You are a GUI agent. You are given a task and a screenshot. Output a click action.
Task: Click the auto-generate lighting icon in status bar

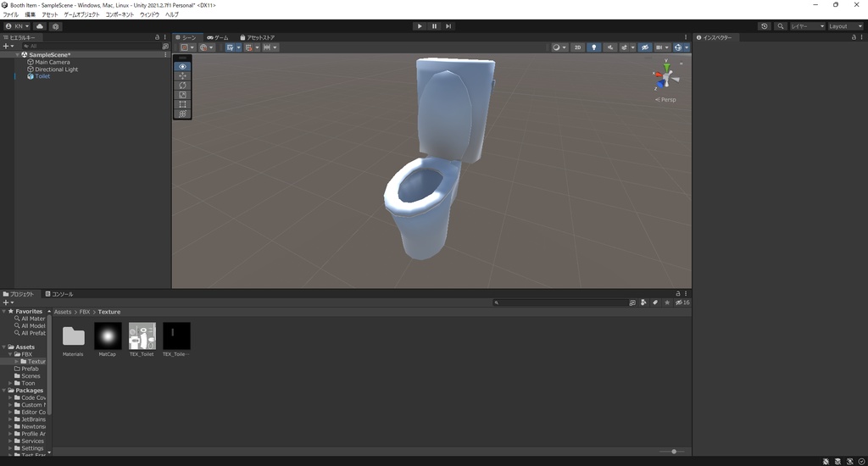tap(849, 461)
